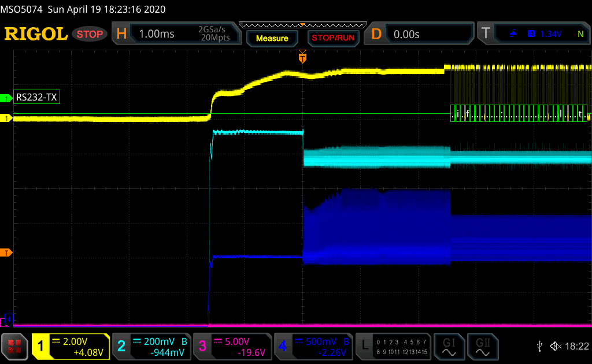Click the orange trigger level marker on left edge

coord(7,253)
